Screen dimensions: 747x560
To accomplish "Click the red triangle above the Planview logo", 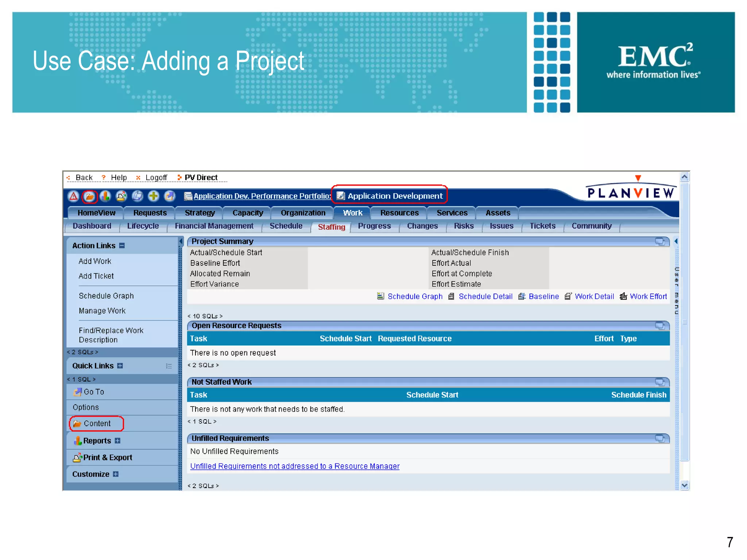I will click(638, 178).
